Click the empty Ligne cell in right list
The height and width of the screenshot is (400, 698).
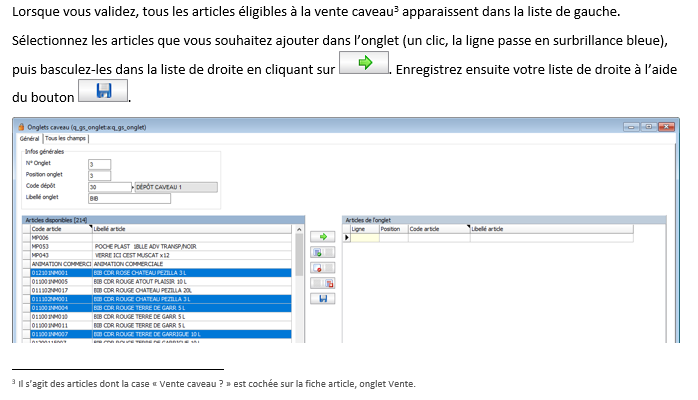pos(364,238)
